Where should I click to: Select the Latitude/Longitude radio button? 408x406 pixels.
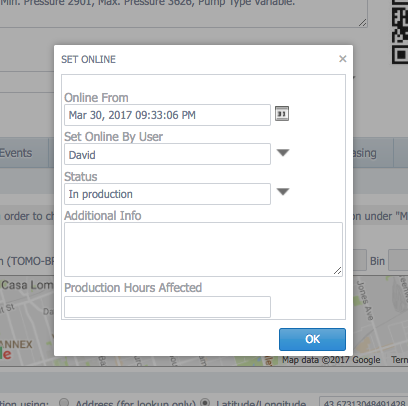pos(205,402)
